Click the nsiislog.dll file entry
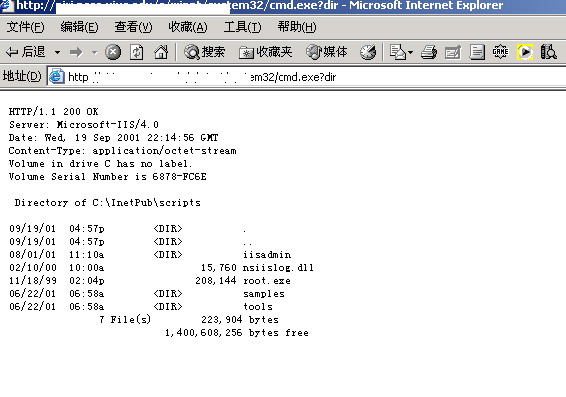 (x=278, y=268)
